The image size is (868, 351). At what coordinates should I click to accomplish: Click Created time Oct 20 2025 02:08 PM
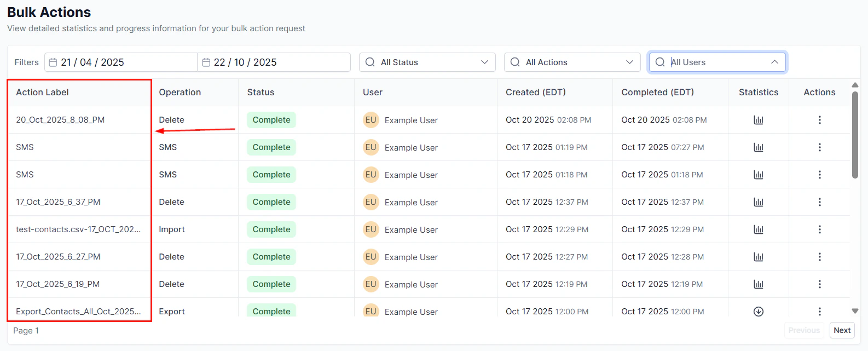click(548, 120)
